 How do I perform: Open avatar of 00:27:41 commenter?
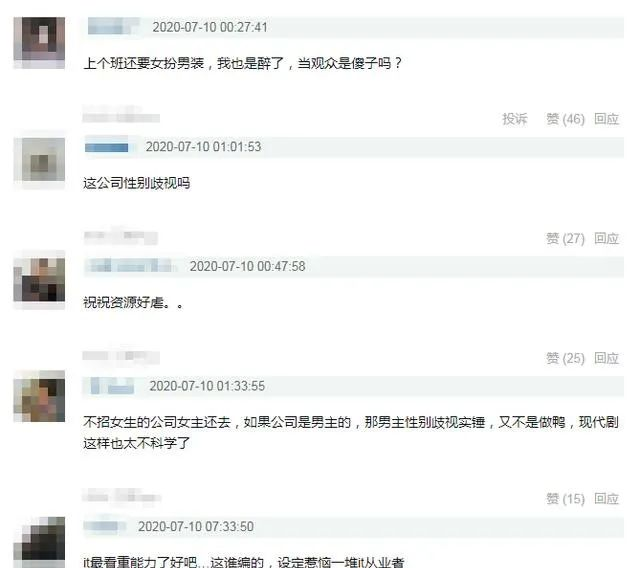pos(39,42)
